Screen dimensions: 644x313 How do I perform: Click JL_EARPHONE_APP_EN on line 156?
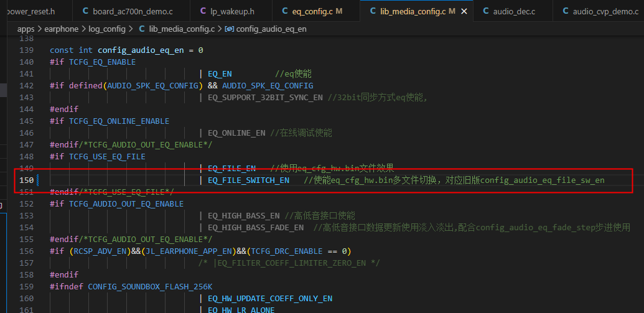click(189, 251)
